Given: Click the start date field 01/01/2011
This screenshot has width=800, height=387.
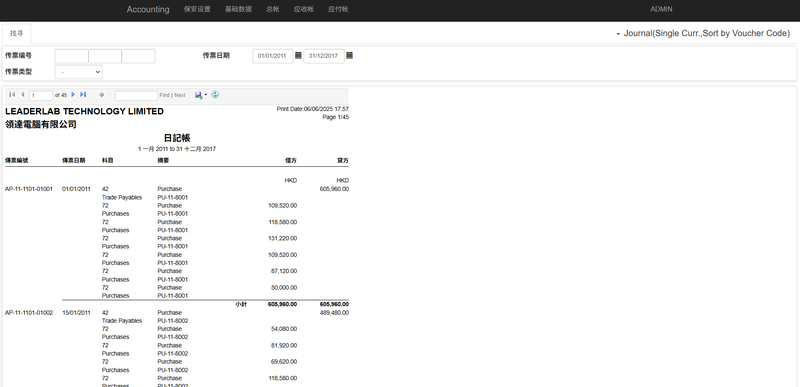Looking at the screenshot, I should (x=273, y=56).
